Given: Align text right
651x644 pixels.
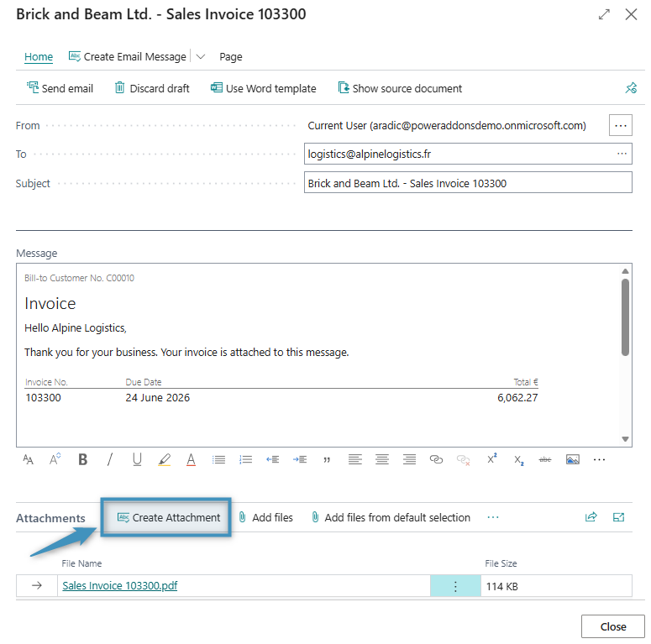Looking at the screenshot, I should point(409,459).
